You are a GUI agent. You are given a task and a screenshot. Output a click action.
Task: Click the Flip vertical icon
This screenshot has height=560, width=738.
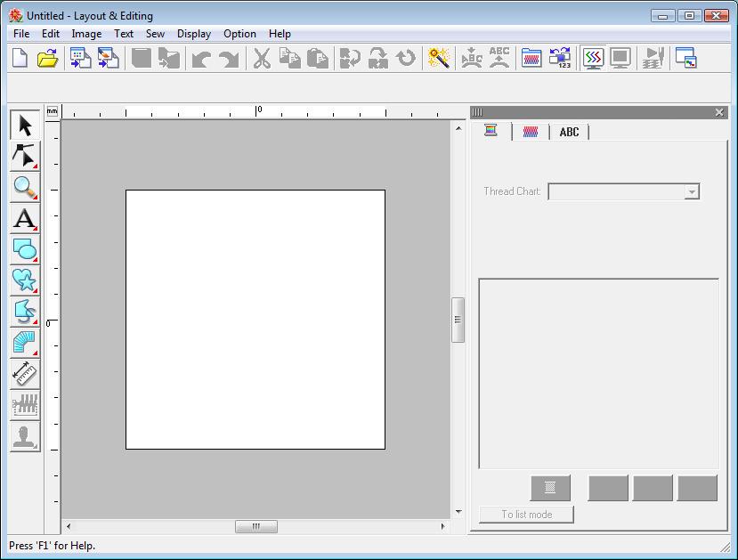pos(378,58)
